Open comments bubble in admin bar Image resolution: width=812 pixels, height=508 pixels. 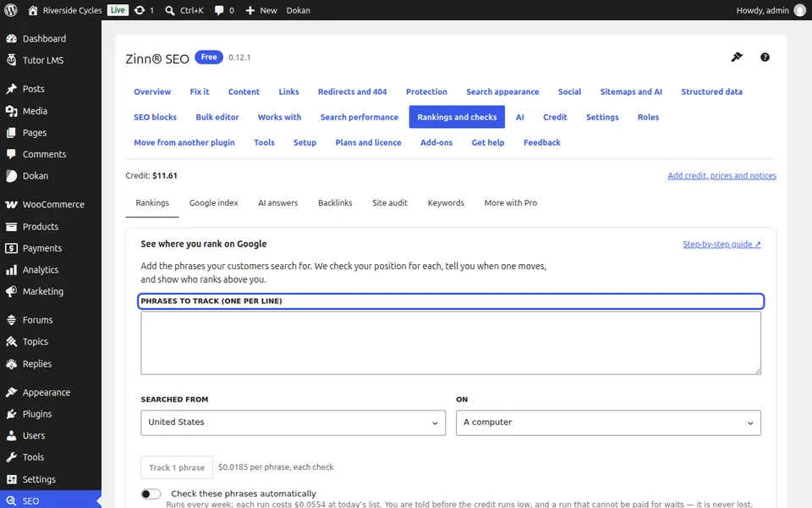point(219,10)
